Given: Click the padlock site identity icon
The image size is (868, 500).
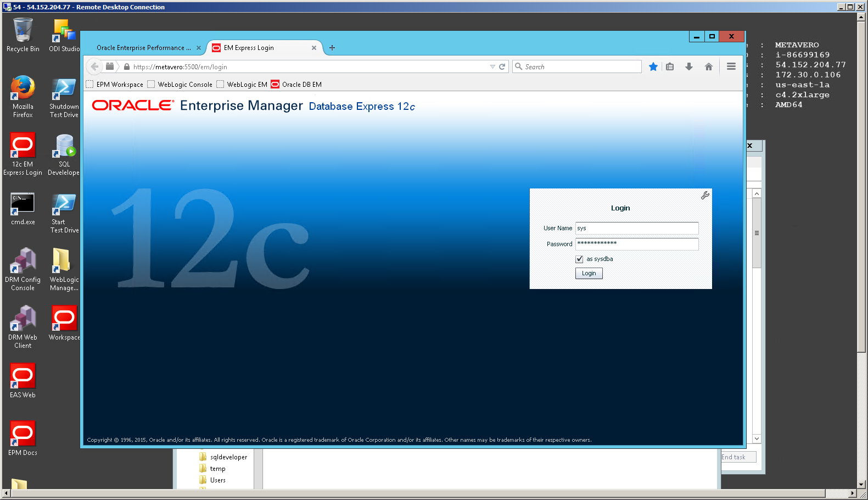Looking at the screenshot, I should pos(127,66).
